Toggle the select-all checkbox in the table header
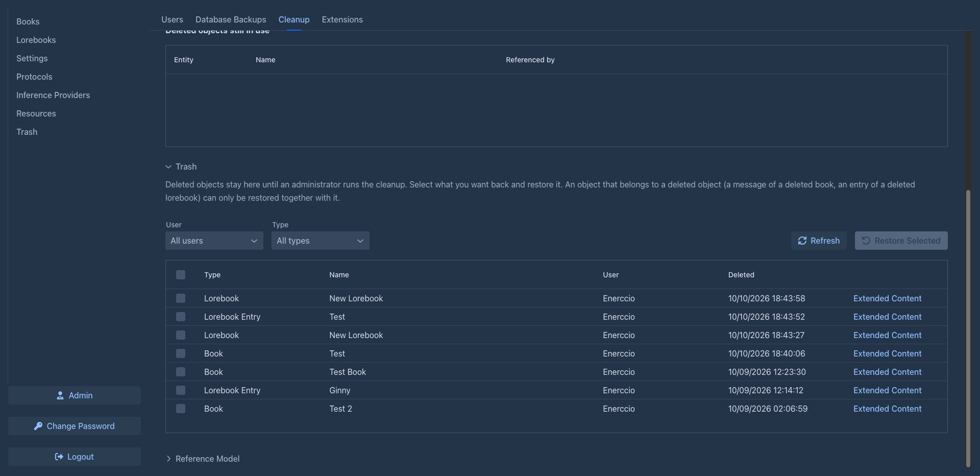 [181, 275]
